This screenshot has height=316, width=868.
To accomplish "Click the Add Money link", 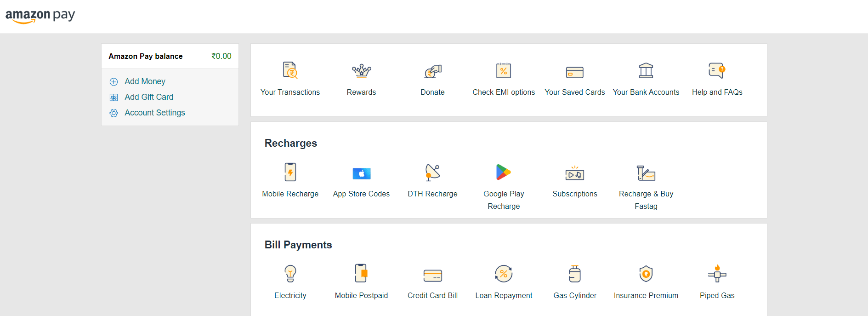I will coord(145,81).
